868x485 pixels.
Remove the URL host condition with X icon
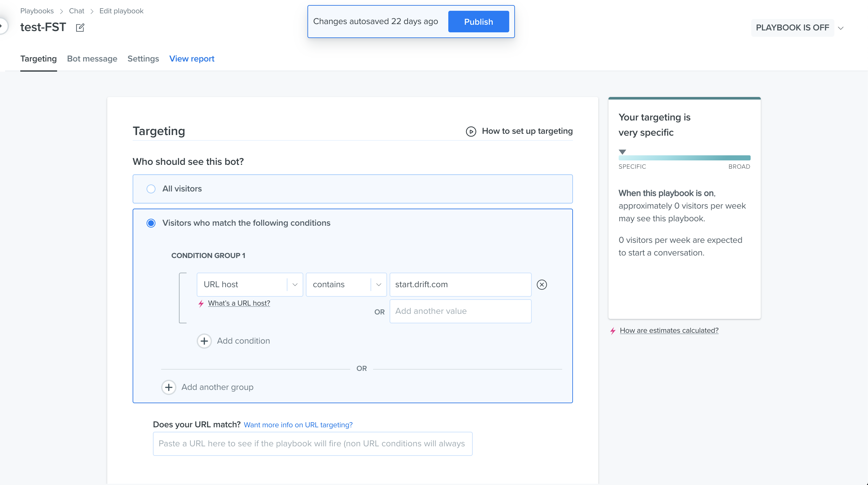(542, 285)
